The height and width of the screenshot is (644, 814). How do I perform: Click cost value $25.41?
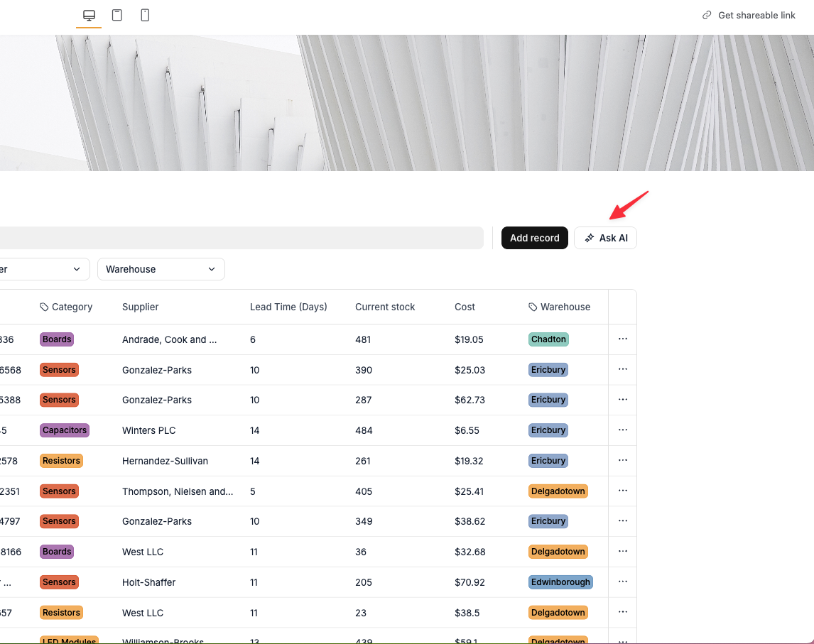click(469, 491)
